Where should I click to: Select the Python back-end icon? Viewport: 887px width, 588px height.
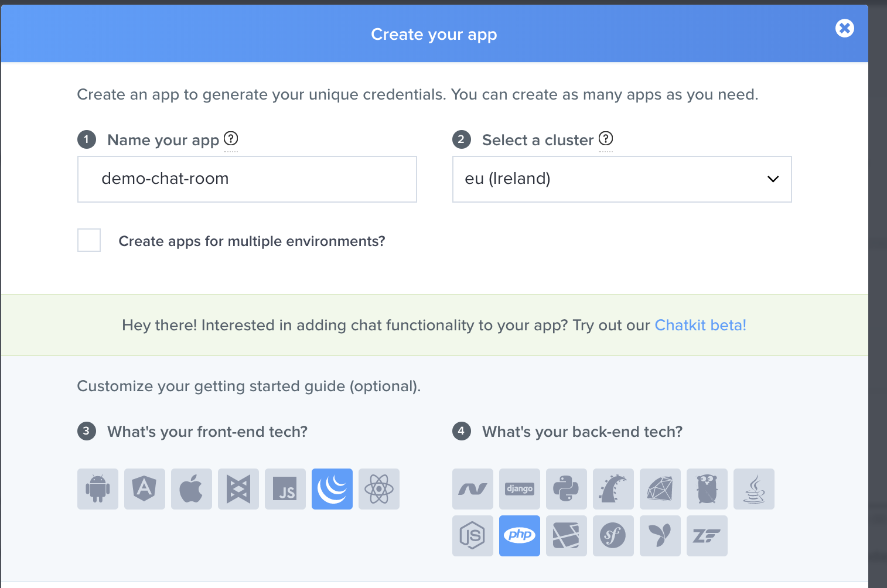pos(567,489)
